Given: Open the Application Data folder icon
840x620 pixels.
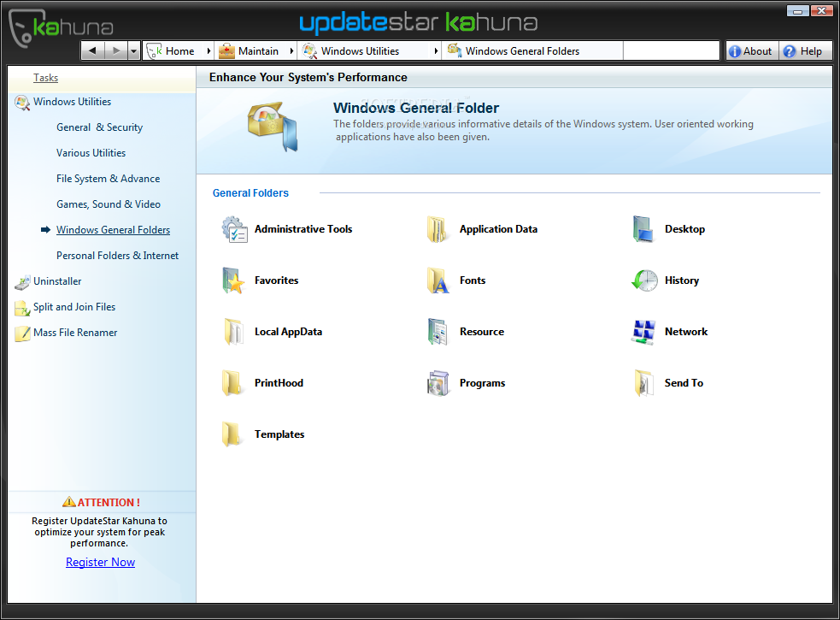Looking at the screenshot, I should (437, 229).
